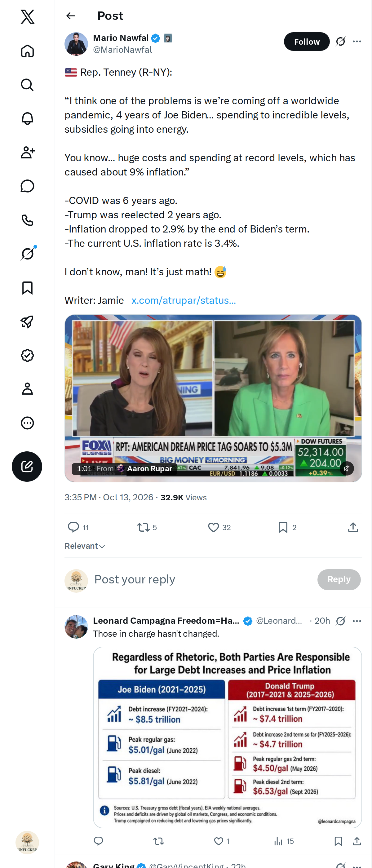
Task: Open three-dot menu on Leonard Campagna's reply
Action: click(x=357, y=621)
